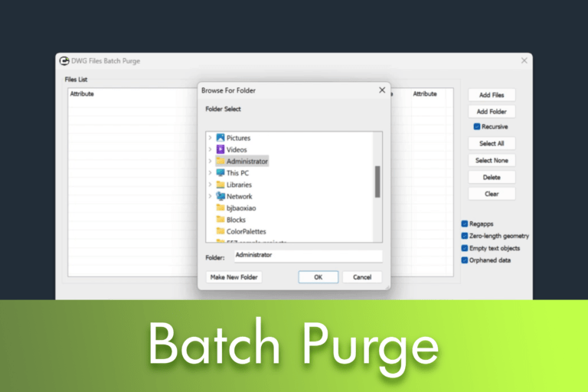Expand the This PC tree node
The height and width of the screenshot is (392, 588).
[210, 172]
